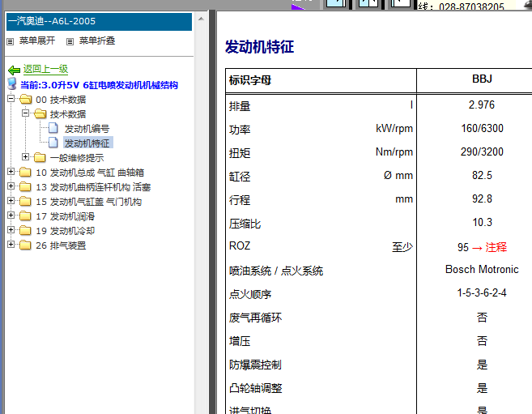Collapse the nested 技术数据 subfolder node
The image size is (532, 414).
25,113
